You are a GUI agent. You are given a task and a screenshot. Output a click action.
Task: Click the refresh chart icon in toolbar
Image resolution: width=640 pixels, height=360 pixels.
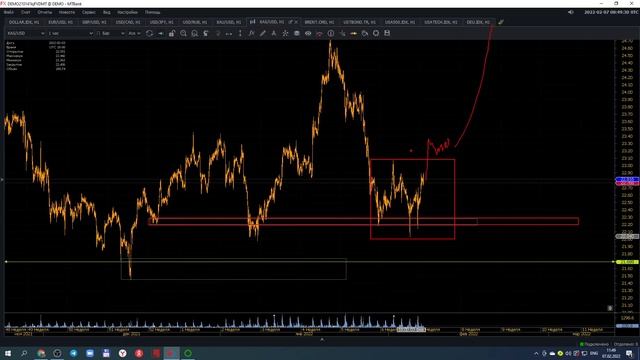click(149, 33)
